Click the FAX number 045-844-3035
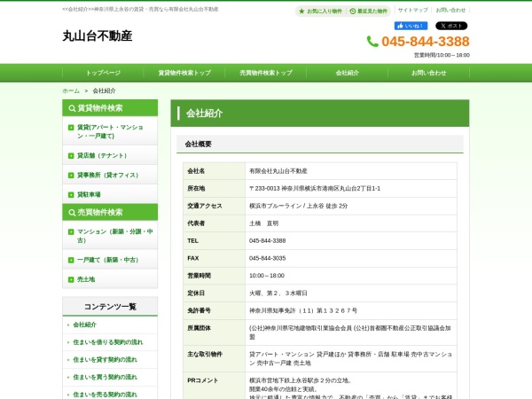This screenshot has height=399, width=532. (x=268, y=258)
